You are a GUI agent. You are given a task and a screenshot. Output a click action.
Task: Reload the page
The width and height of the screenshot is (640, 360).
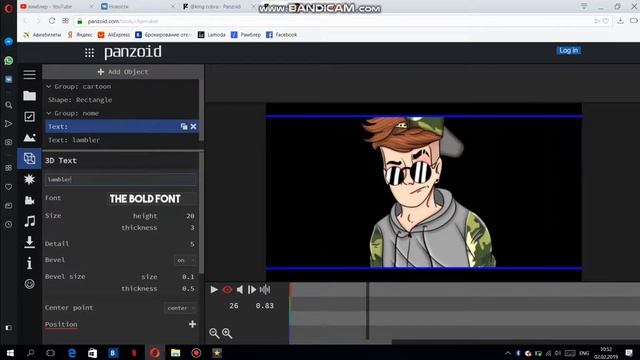pyautogui.click(x=52, y=21)
